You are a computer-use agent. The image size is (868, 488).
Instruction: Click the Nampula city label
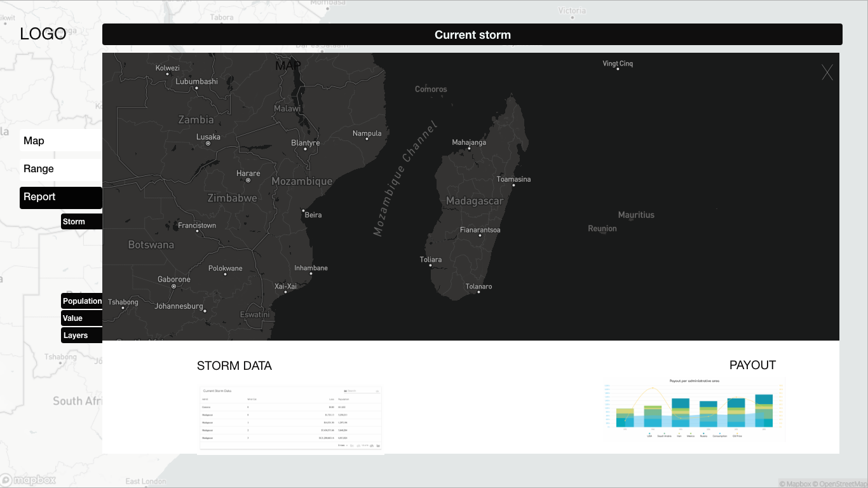367,133
